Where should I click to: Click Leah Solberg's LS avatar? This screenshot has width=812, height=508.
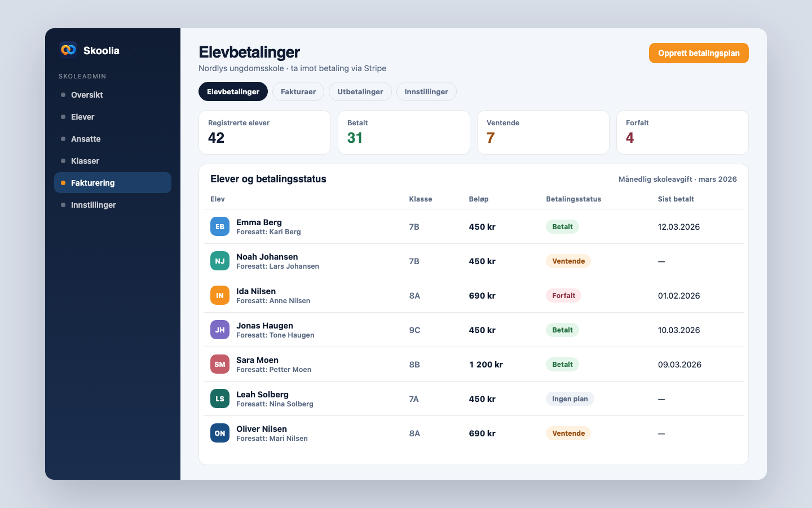pyautogui.click(x=220, y=398)
